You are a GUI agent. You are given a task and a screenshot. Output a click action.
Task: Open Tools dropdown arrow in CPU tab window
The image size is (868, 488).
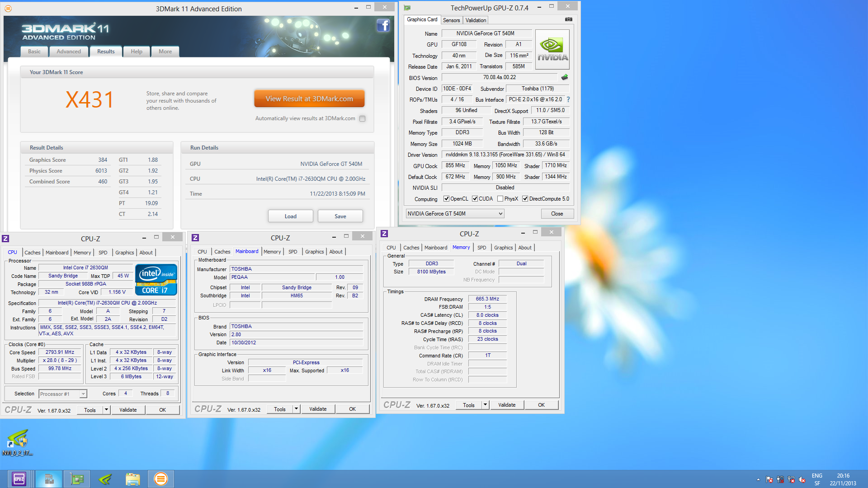[x=106, y=410]
